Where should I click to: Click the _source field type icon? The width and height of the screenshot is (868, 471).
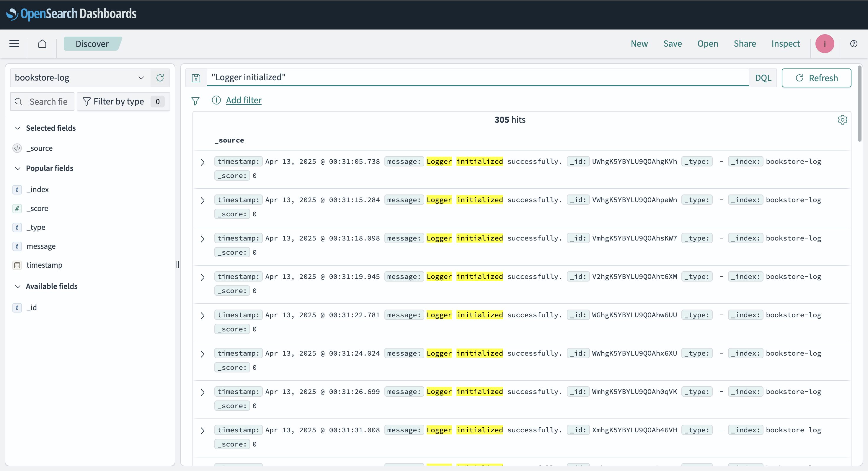click(17, 148)
